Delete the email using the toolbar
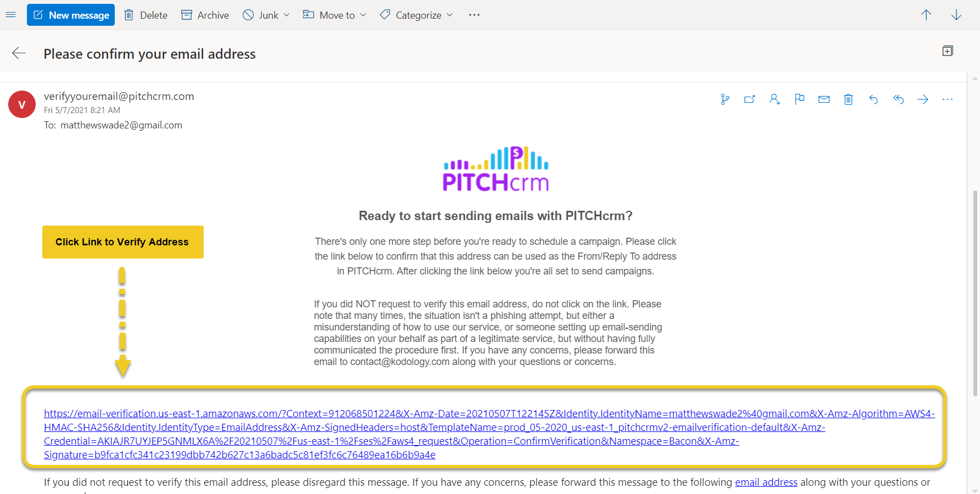Viewport: 980px width, 494px height. point(145,15)
